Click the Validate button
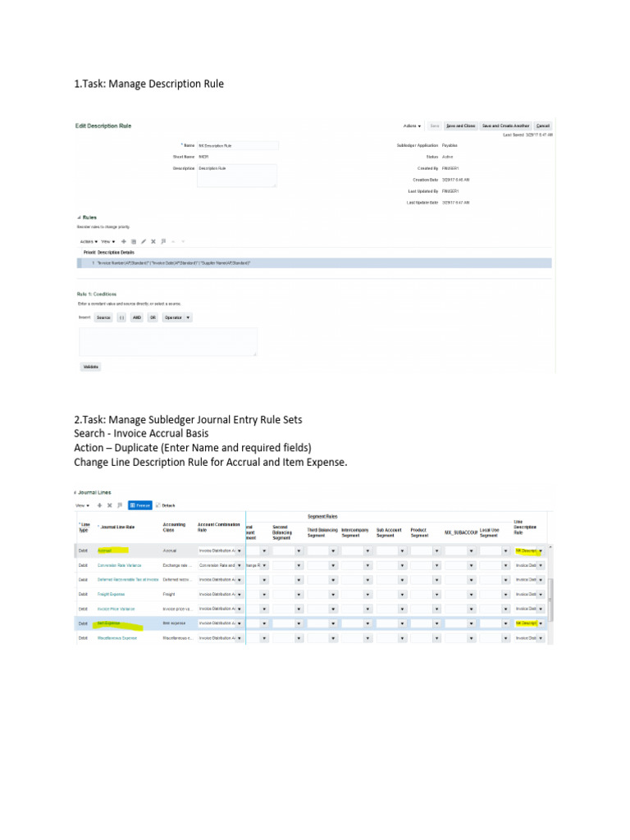This screenshot has height=840, width=630. 91,367
